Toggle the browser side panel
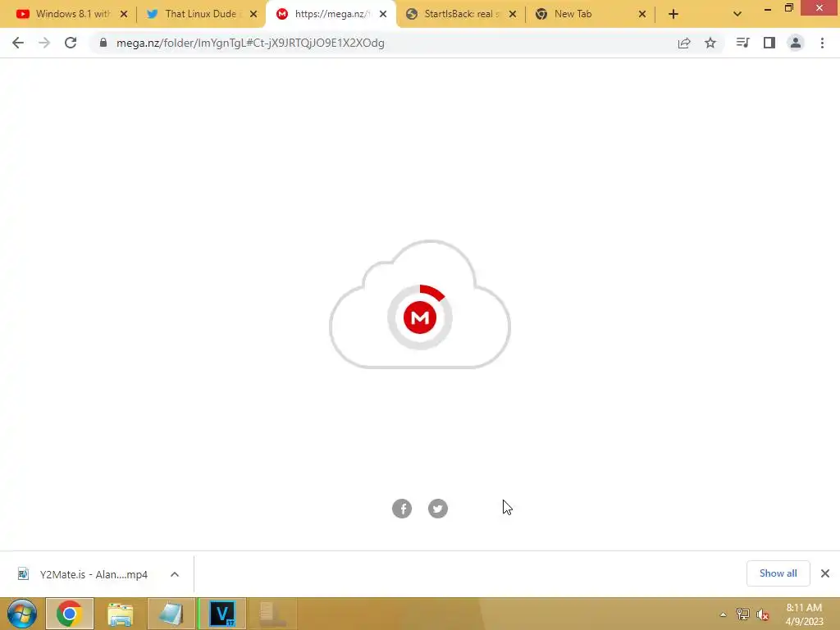 click(769, 43)
